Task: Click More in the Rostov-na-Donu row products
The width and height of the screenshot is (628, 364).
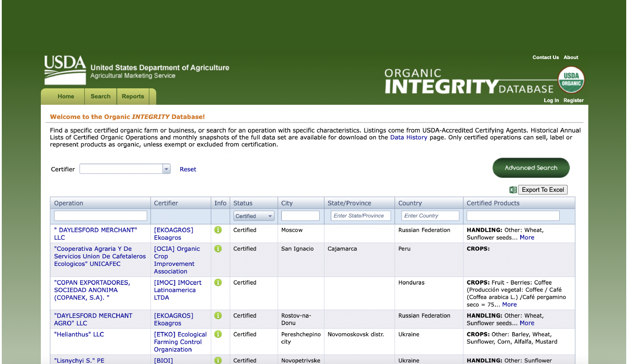Action: (527, 323)
